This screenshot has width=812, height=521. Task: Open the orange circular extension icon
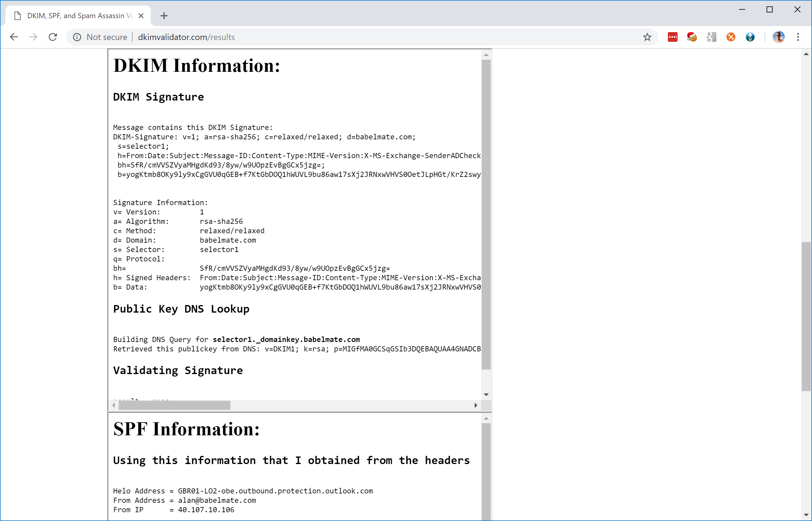click(x=731, y=37)
